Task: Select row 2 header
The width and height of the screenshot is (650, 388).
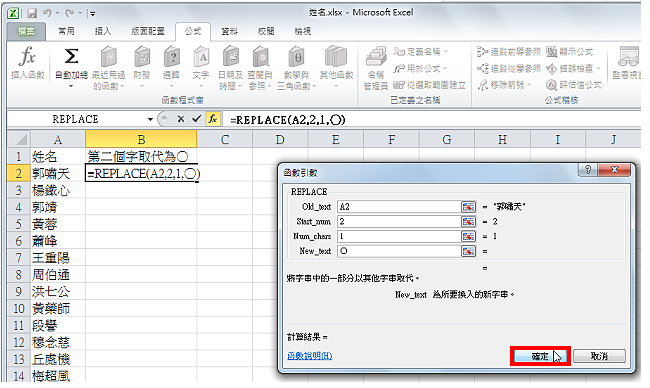Action: tap(19, 173)
